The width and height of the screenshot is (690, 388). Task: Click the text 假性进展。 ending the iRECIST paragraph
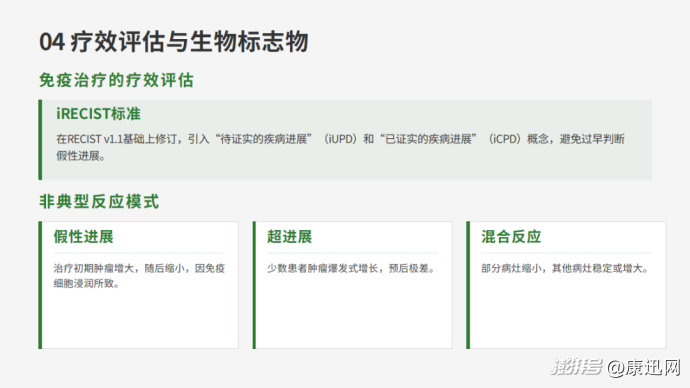click(x=81, y=156)
